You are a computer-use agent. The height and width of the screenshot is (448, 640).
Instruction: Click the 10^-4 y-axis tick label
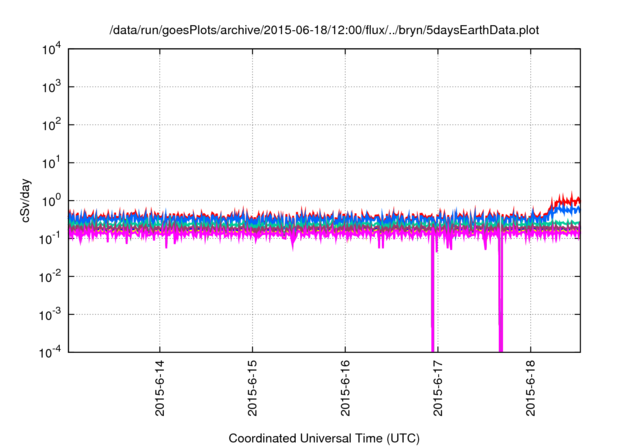pyautogui.click(x=51, y=352)
